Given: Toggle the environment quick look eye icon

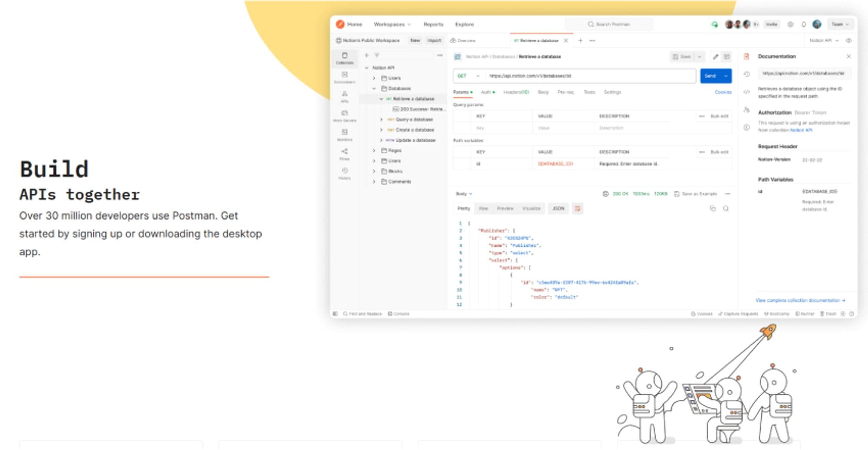Looking at the screenshot, I should pos(848,40).
